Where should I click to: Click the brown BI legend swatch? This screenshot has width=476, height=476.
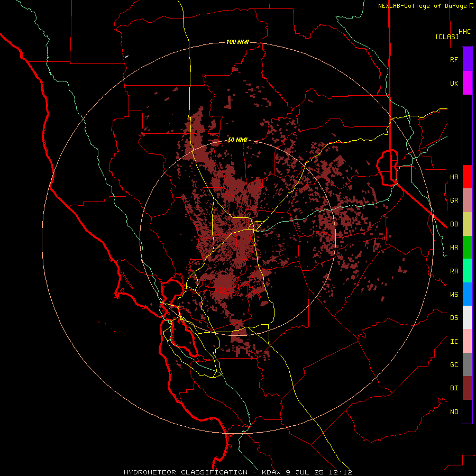pos(467,388)
